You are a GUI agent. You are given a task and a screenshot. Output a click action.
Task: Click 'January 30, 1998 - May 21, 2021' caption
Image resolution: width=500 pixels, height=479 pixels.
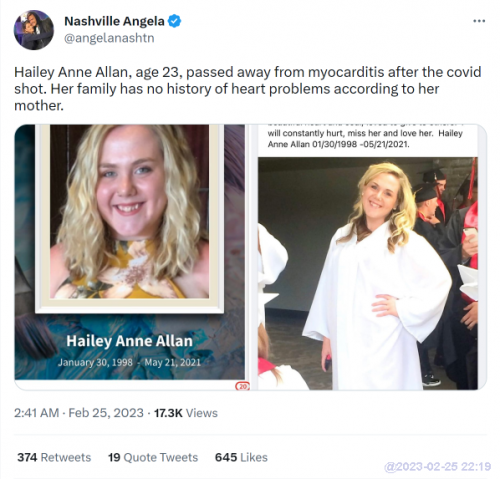pos(129,362)
